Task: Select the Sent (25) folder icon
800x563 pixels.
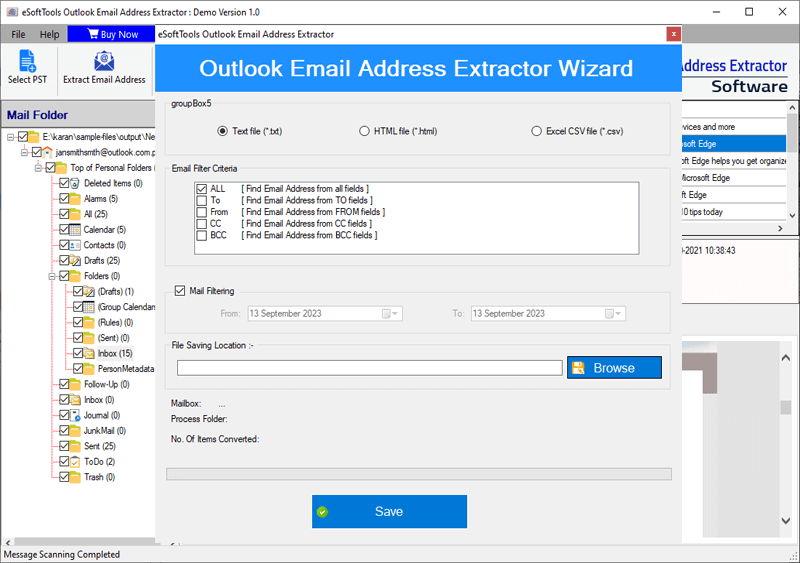Action: 75,446
